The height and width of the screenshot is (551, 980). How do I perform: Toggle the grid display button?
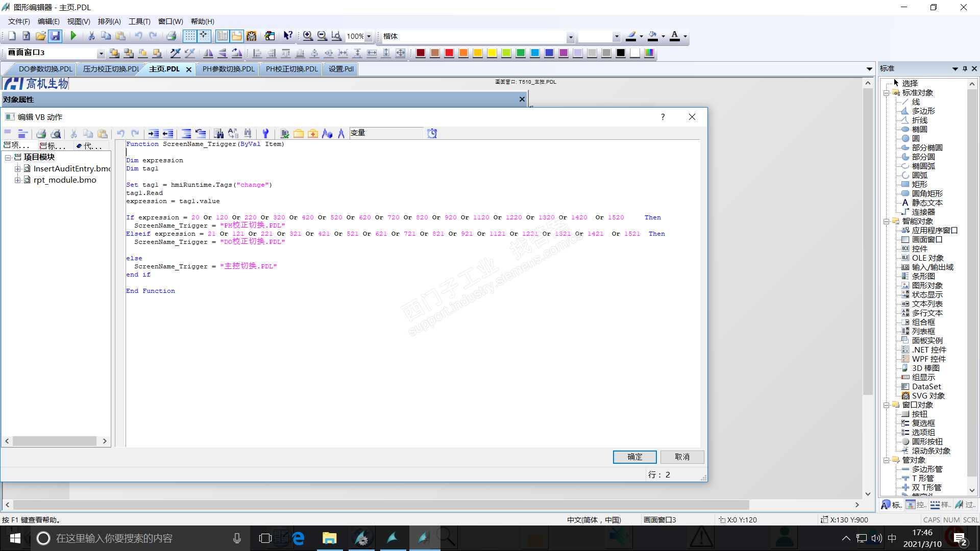[x=189, y=36]
